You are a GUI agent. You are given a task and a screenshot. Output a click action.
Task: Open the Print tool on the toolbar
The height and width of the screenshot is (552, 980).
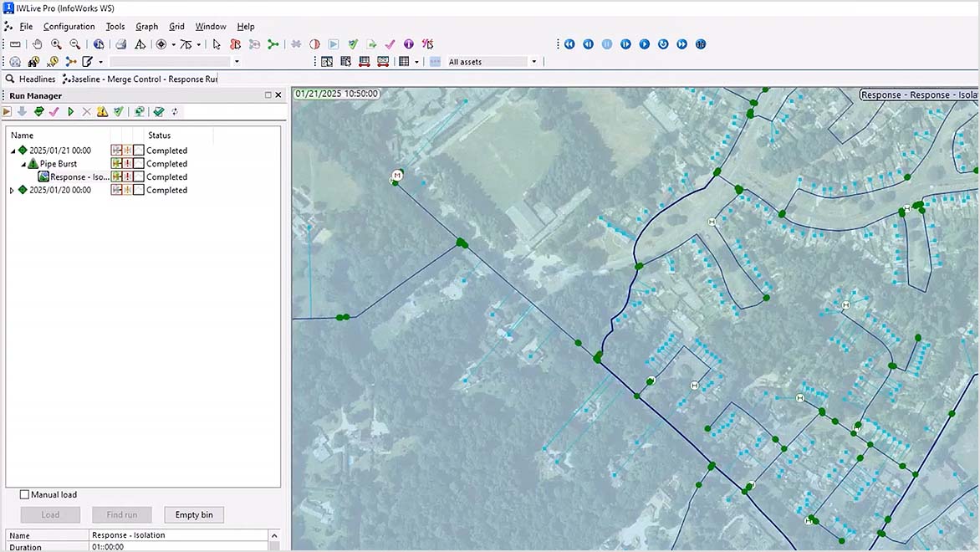(120, 44)
